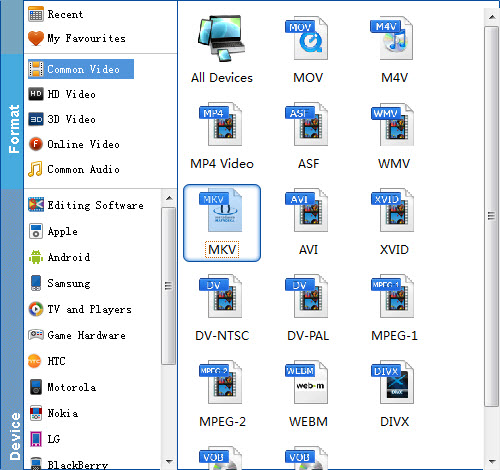Click the All Devices text label
This screenshot has height=470, width=500.
[222, 78]
